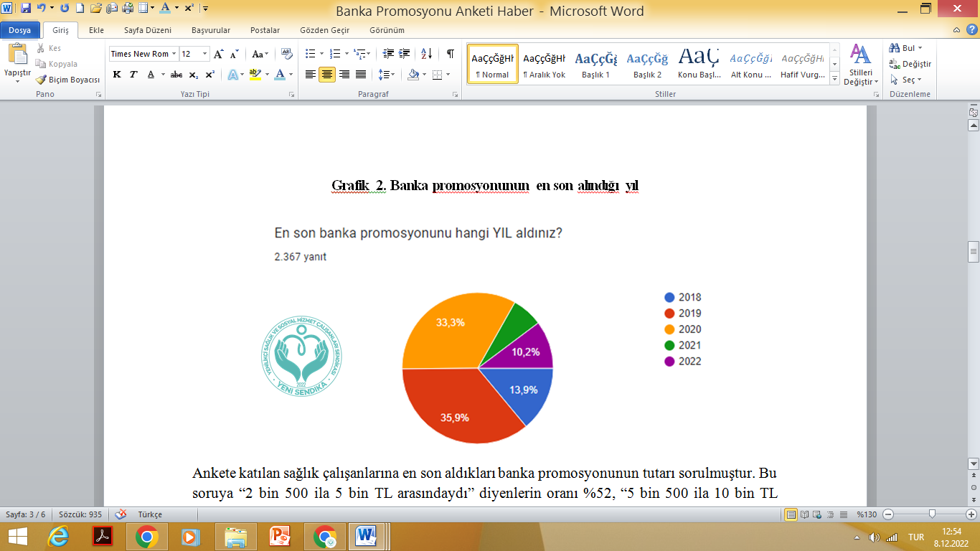
Task: Click the Değiştir replace button
Action: (910, 64)
